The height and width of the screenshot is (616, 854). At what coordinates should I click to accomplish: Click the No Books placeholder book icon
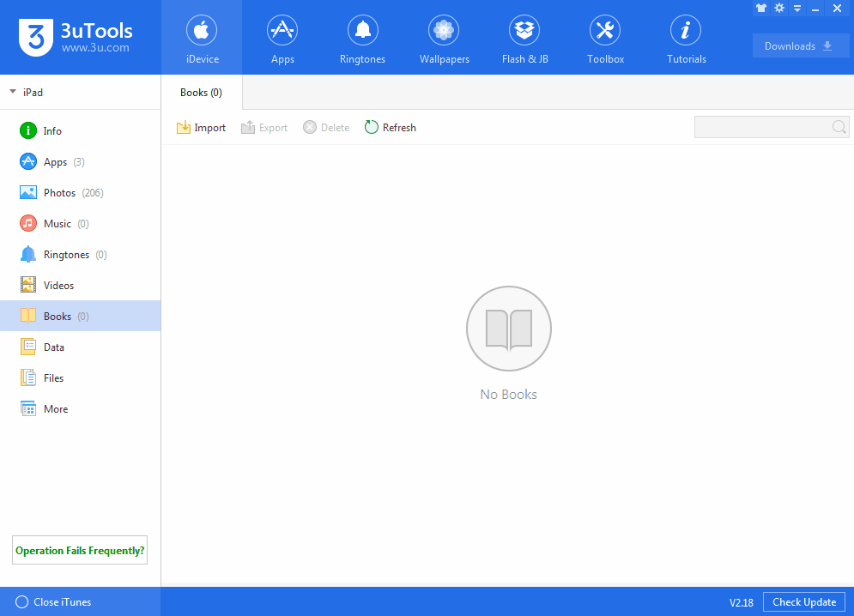[x=509, y=329]
